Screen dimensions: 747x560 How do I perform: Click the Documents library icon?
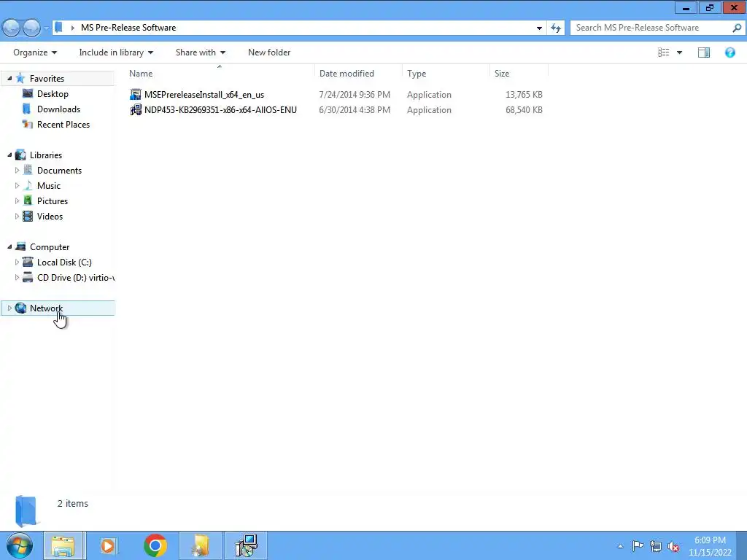click(x=28, y=170)
